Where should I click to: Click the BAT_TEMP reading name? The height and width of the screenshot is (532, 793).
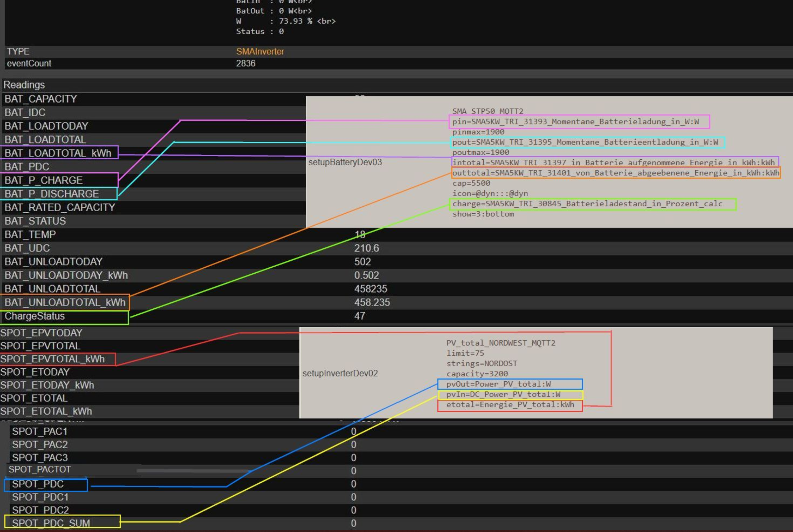coord(30,235)
